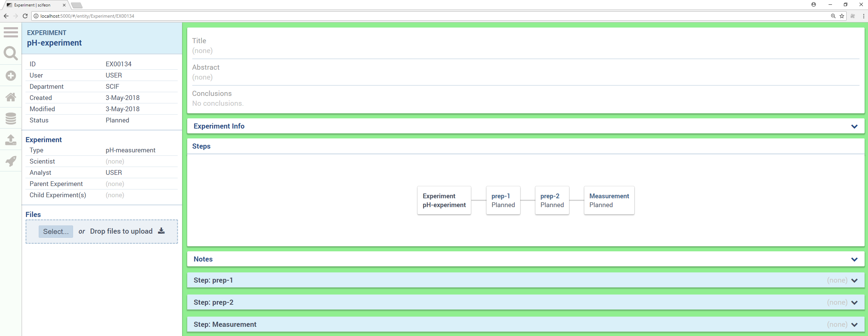The width and height of the screenshot is (868, 336).
Task: Click the Department value SCIF
Action: 112,86
